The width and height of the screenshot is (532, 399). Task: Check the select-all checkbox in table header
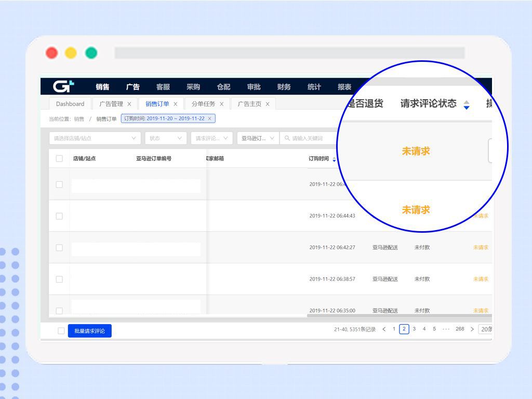click(59, 158)
